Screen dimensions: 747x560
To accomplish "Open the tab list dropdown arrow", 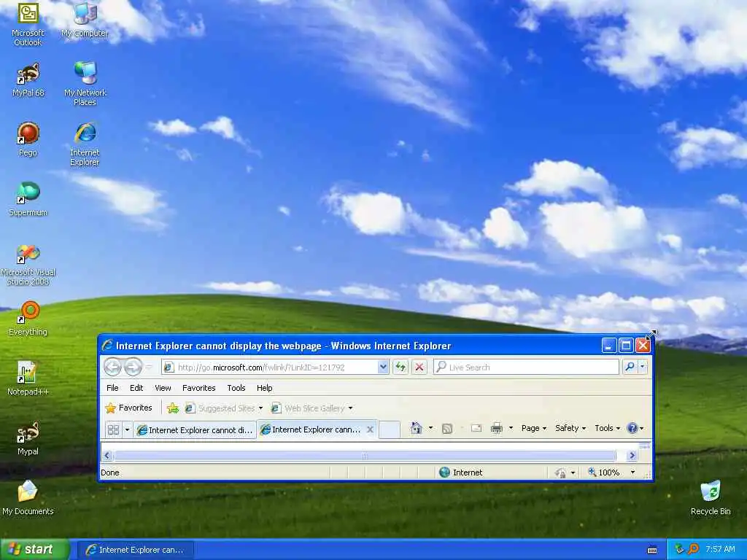I will coord(127,429).
